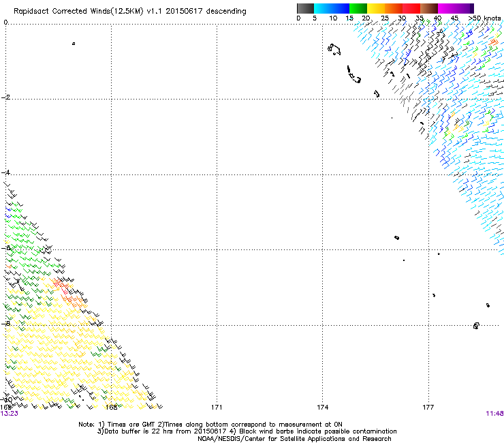
Task: Click the ">50 knots" color bar label
Action: point(484,18)
